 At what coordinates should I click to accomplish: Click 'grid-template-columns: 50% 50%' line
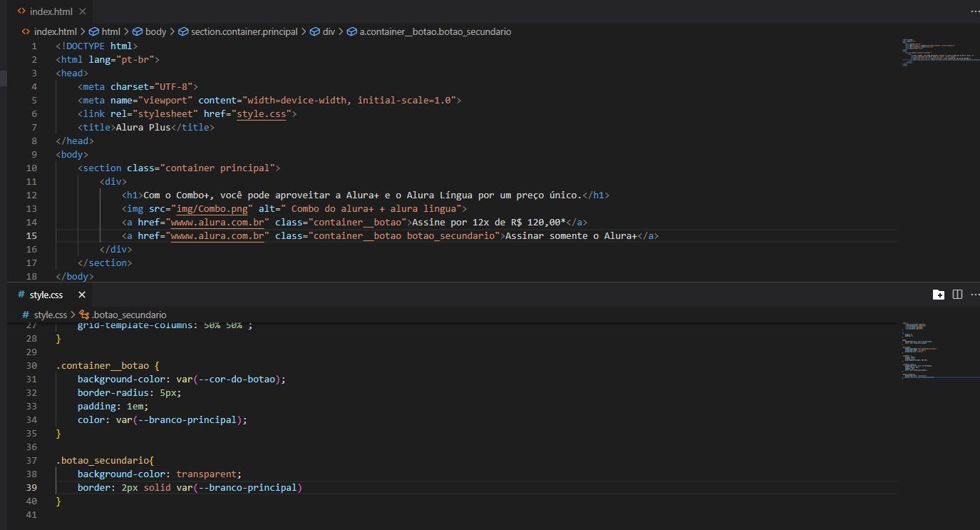pyautogui.click(x=165, y=325)
